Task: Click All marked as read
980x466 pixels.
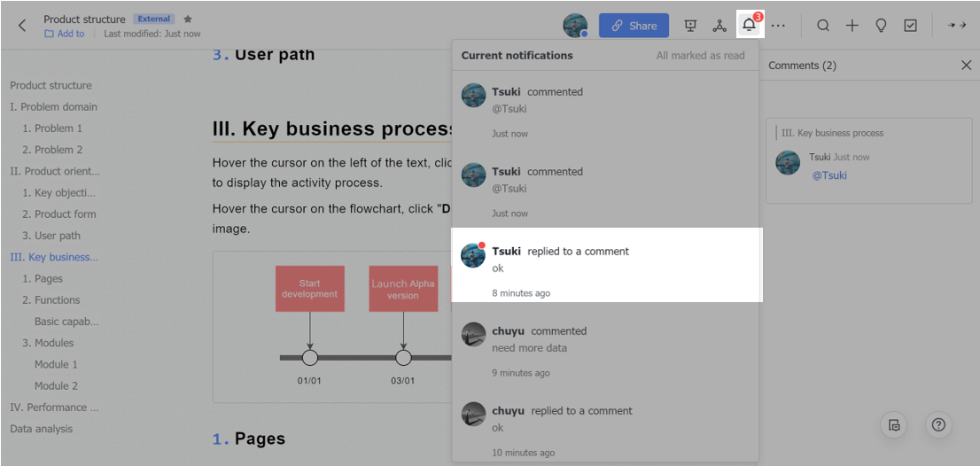Action: [x=700, y=56]
